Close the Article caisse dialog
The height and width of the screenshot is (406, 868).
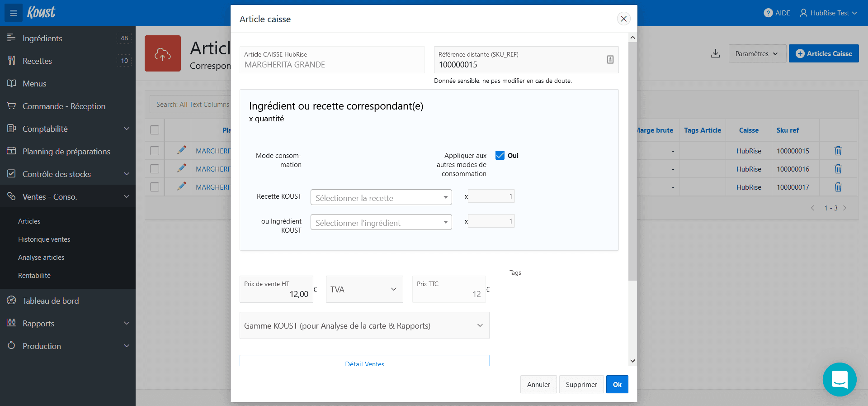coord(623,19)
